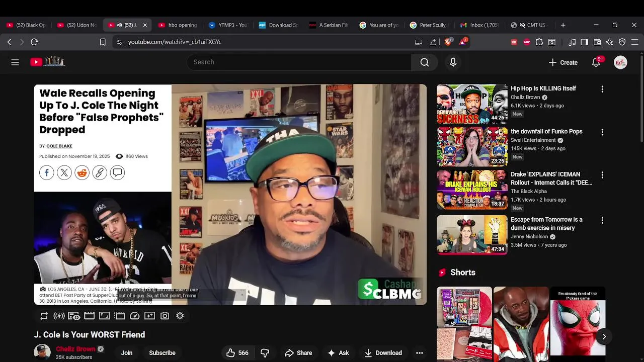
Task: Open the Brave VPN shield icon
Action: [x=622, y=42]
